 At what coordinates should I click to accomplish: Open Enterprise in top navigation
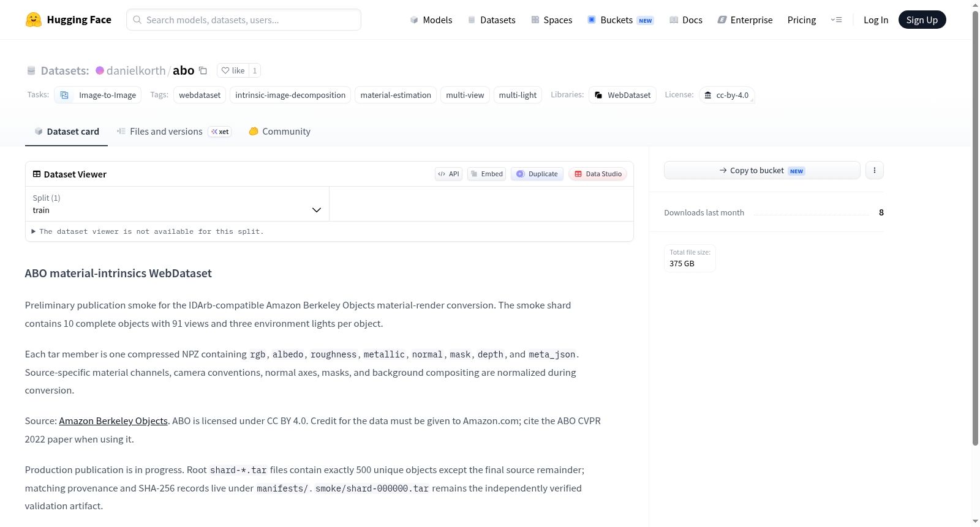coord(745,20)
